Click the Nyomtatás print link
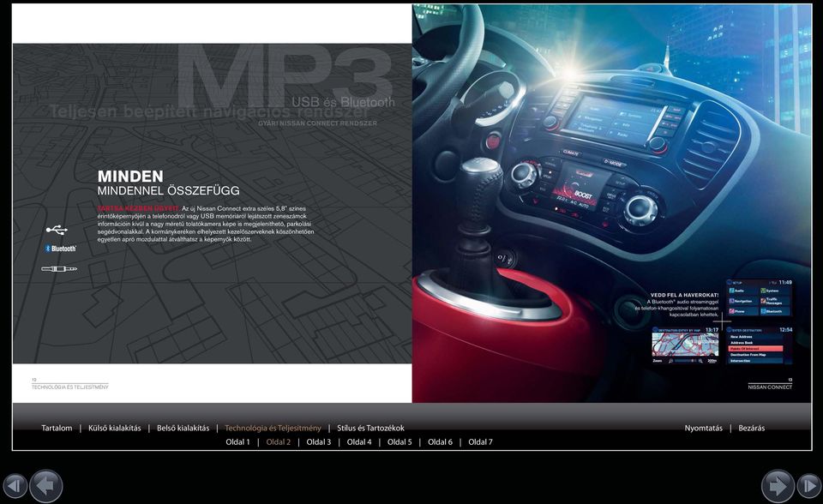The height and width of the screenshot is (504, 823). click(703, 428)
